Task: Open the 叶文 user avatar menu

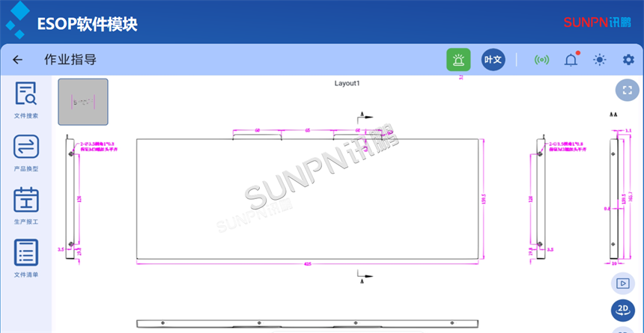Action: [492, 60]
